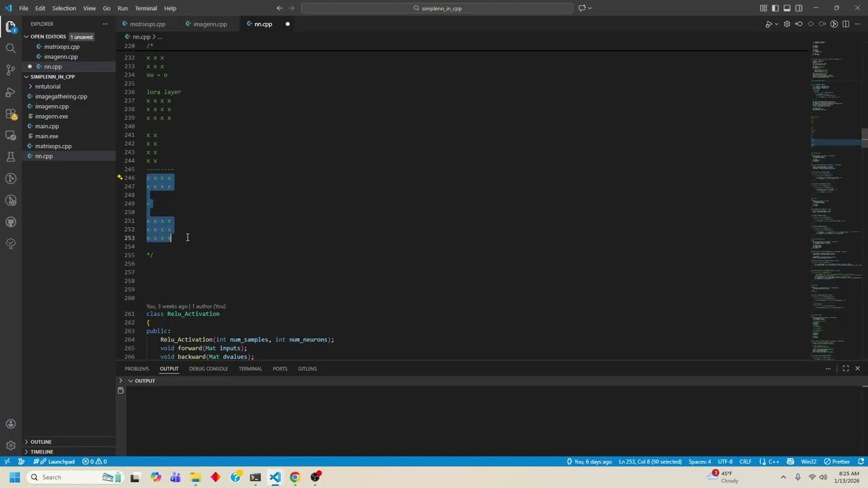
Task: Click the C++ language mode button
Action: click(x=773, y=462)
